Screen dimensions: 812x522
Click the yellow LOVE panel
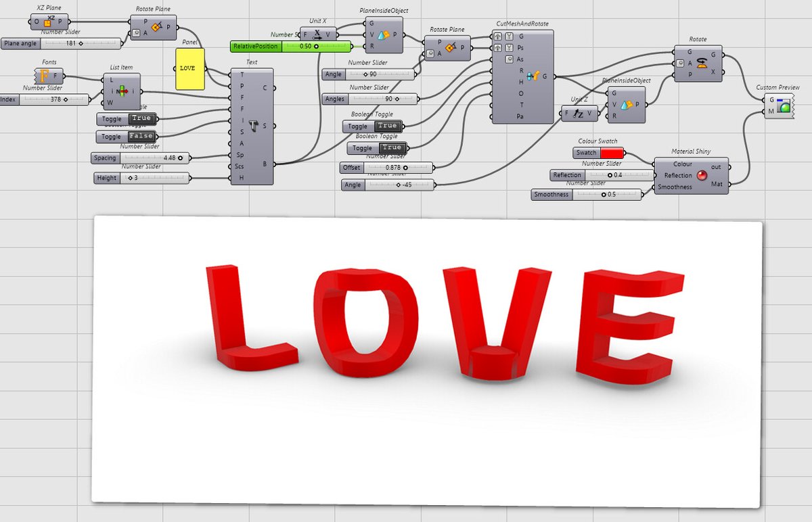point(189,68)
